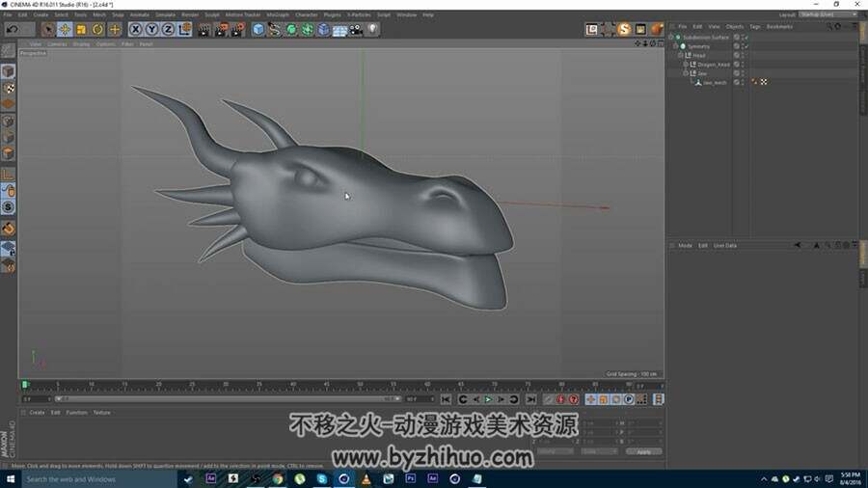The height and width of the screenshot is (488, 868).
Task: Click the Undo arrow icon
Action: coord(13,29)
